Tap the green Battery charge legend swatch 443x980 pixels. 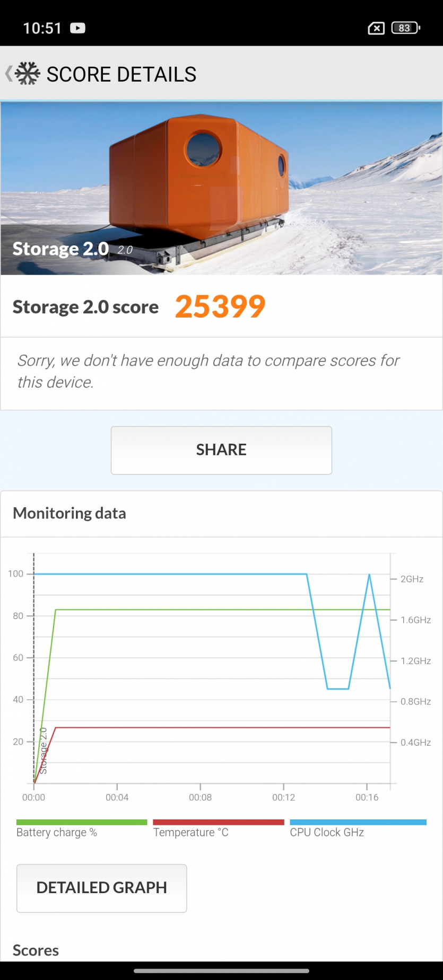(82, 822)
